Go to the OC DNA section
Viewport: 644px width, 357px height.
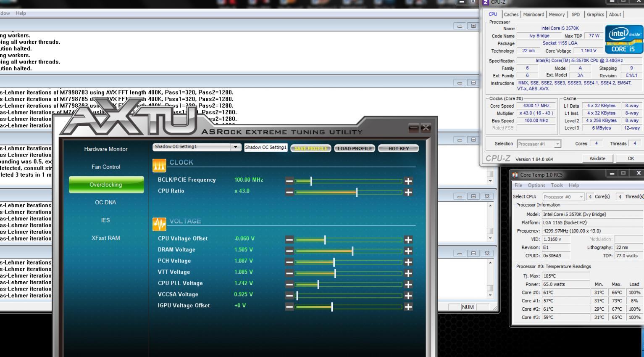coord(106,203)
